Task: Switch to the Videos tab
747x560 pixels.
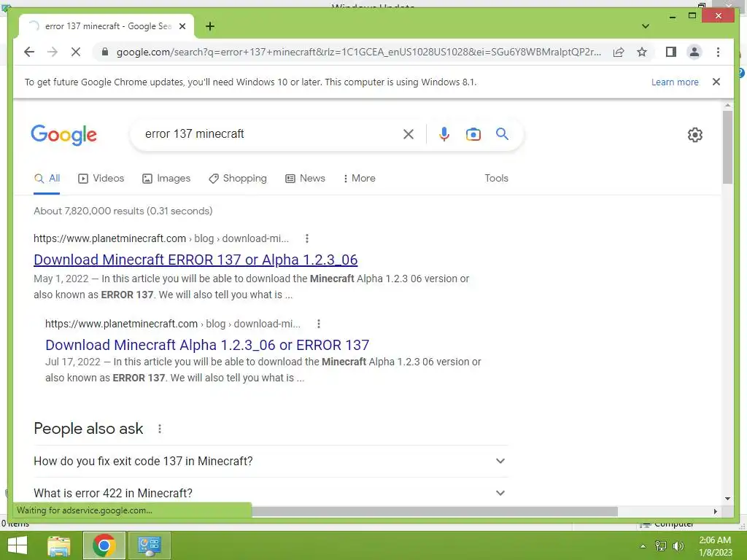Action: (x=101, y=179)
